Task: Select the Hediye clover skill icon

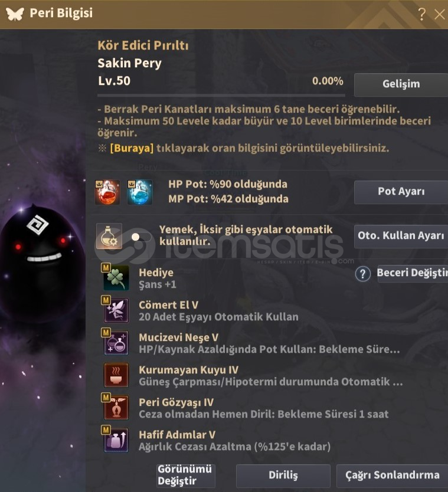Action: (116, 278)
